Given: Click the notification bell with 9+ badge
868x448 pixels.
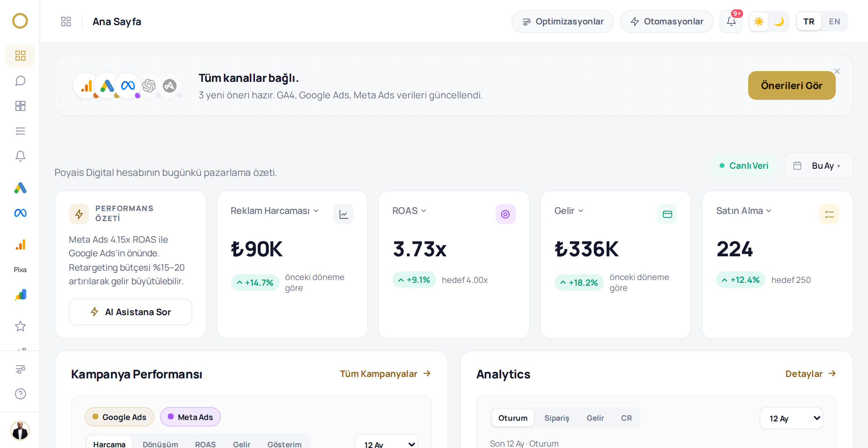Looking at the screenshot, I should (x=731, y=22).
